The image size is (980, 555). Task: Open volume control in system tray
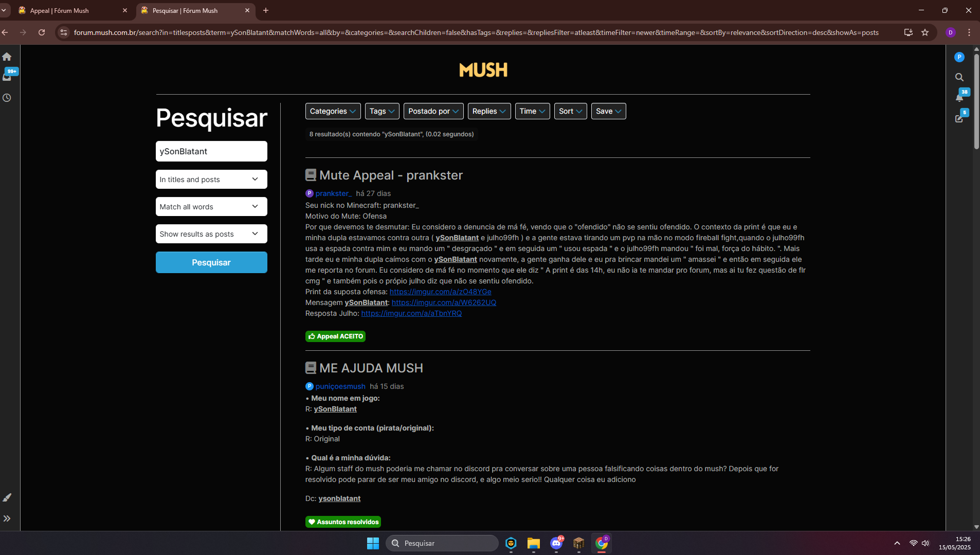(925, 543)
